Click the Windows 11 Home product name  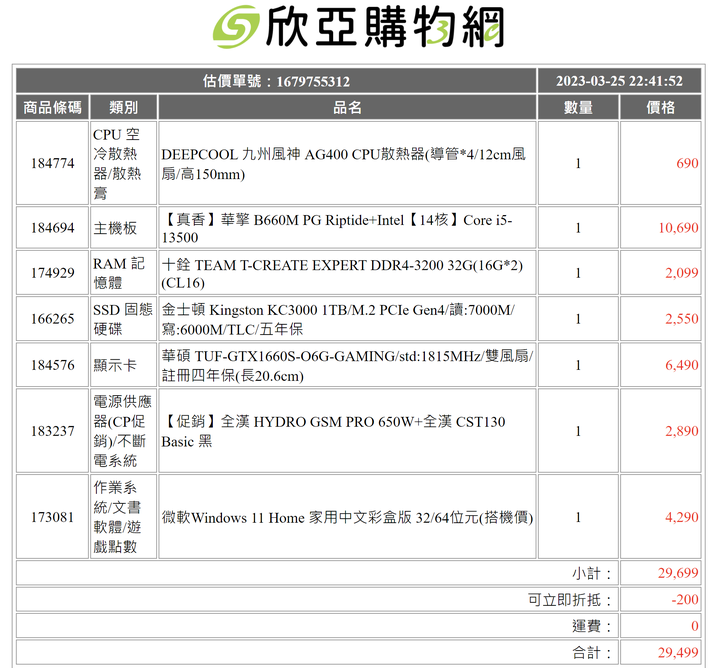click(347, 517)
